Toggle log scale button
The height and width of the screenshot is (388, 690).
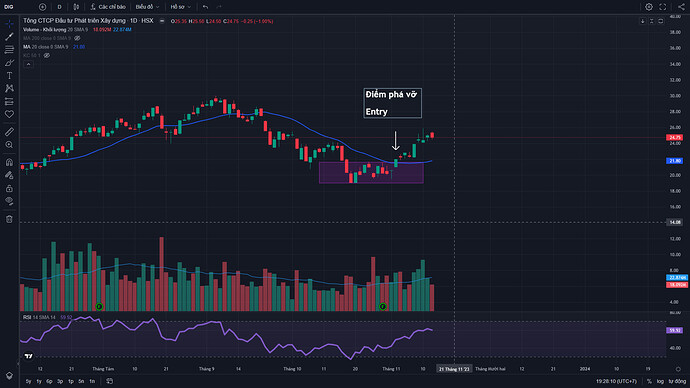[x=660, y=381]
